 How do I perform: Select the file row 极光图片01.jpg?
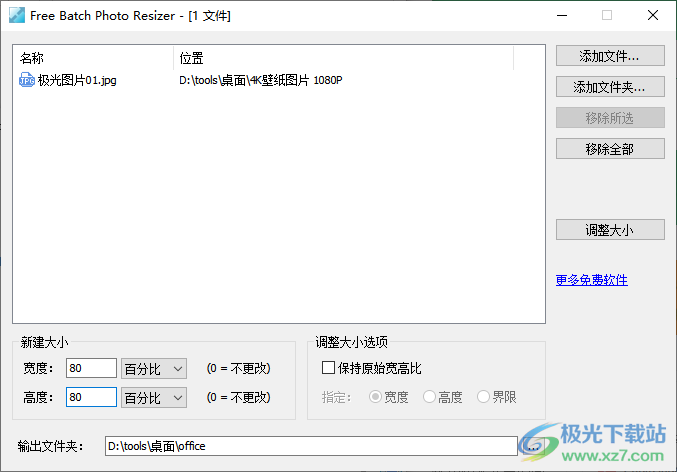278,80
